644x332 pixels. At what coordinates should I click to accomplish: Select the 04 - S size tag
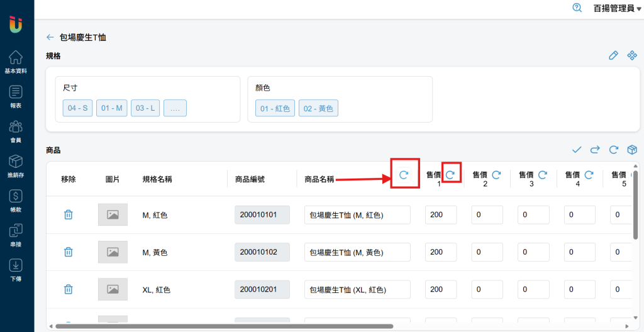coord(77,108)
